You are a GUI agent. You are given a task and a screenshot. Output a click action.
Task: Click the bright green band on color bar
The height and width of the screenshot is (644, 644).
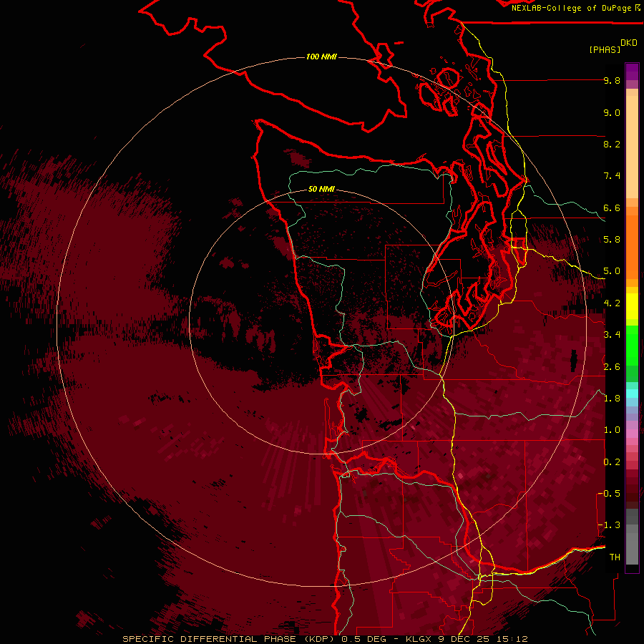[x=632, y=345]
